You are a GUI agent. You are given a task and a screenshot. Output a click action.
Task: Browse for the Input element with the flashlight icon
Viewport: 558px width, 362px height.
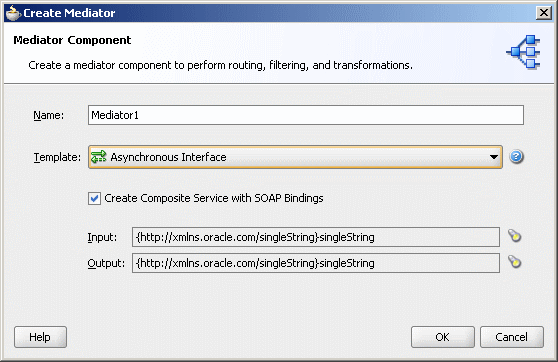(x=515, y=236)
